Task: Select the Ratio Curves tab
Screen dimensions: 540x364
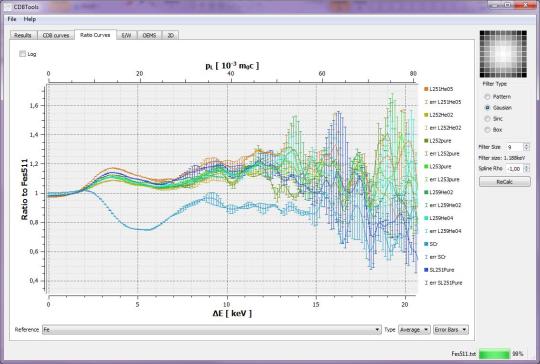Action: tap(95, 35)
